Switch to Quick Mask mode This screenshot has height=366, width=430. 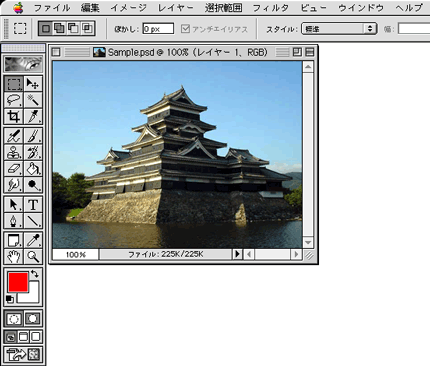tap(33, 319)
